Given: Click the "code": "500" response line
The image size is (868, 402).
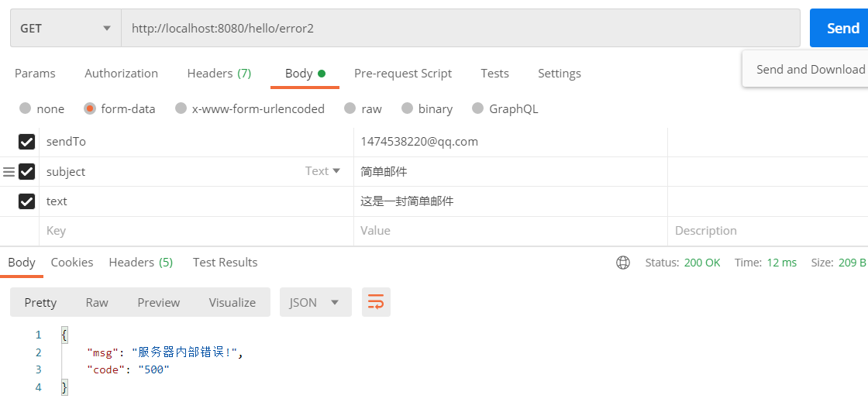Looking at the screenshot, I should pos(128,370).
